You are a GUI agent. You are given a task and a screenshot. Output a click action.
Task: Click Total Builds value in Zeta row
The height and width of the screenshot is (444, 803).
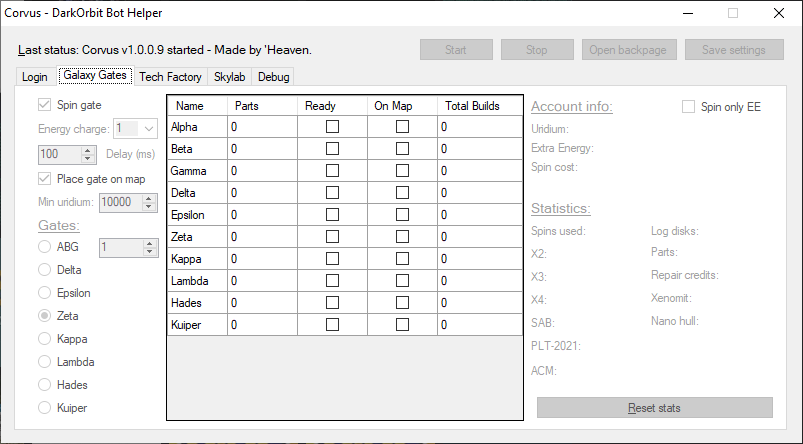pyautogui.click(x=480, y=237)
